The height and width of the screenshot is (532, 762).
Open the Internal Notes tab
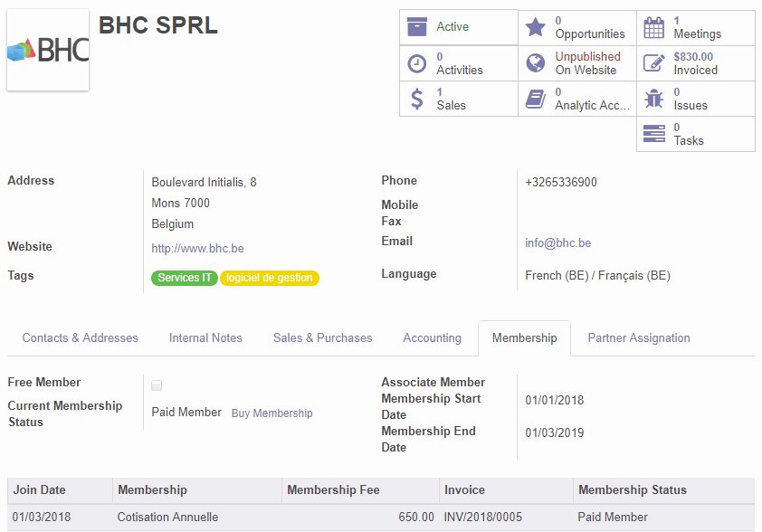point(205,338)
